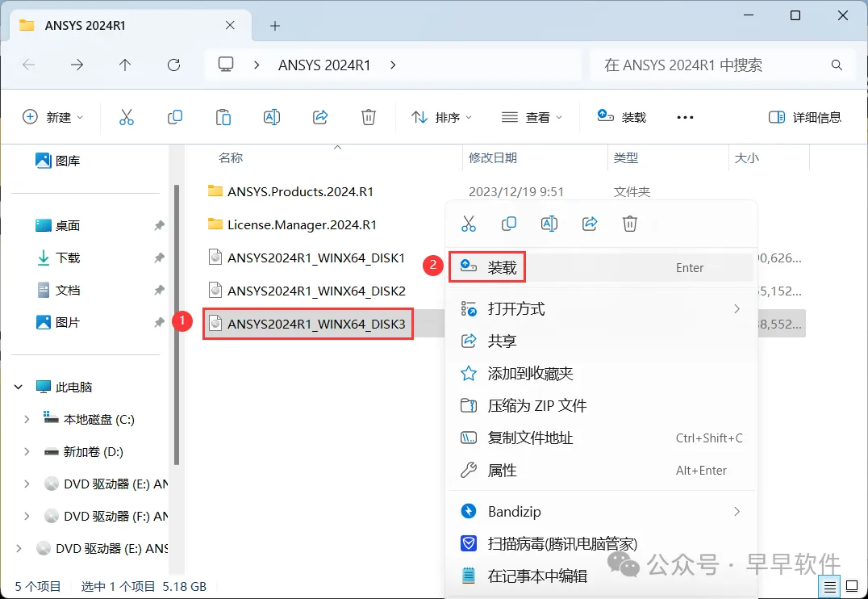
Task: Click the This PC monitor icon in the address bar
Action: click(x=226, y=65)
